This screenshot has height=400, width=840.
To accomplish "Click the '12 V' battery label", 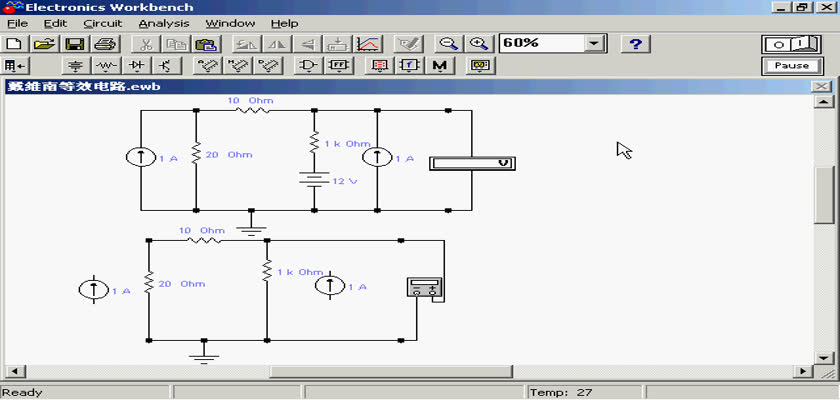I will point(344,181).
